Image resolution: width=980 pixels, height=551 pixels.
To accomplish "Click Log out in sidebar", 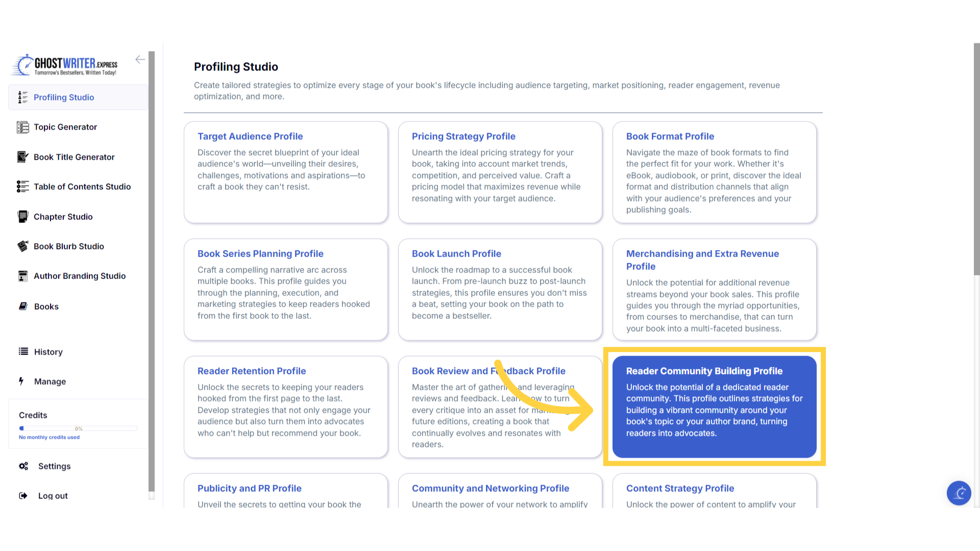I will pyautogui.click(x=53, y=496).
